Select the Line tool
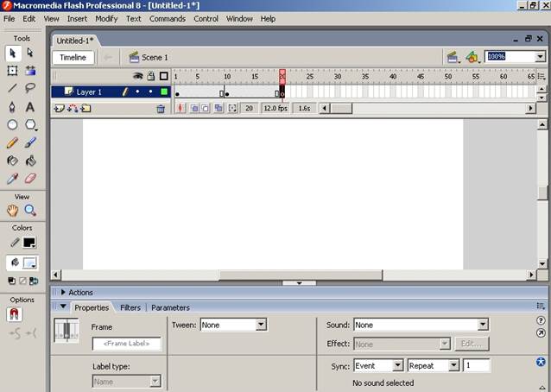Image resolution: width=551 pixels, height=392 pixels. pyautogui.click(x=13, y=87)
